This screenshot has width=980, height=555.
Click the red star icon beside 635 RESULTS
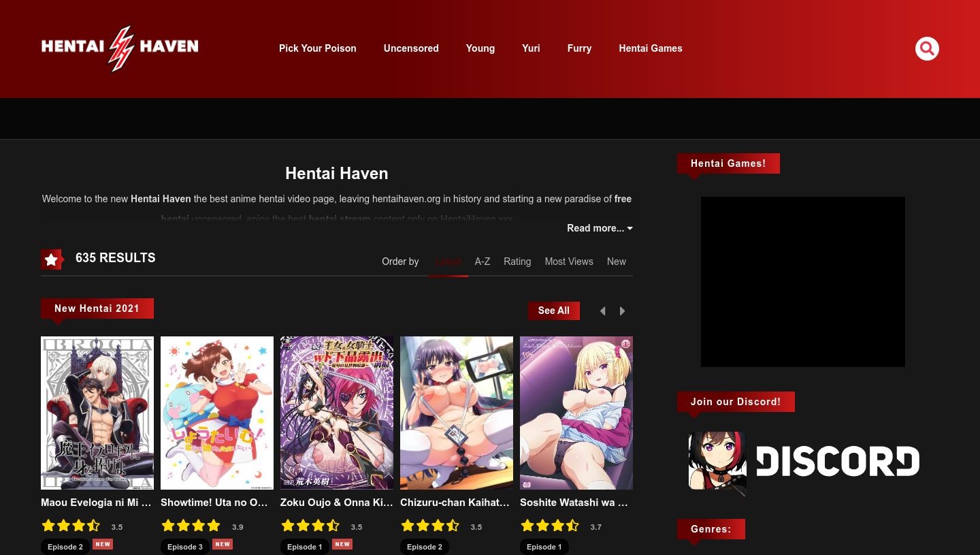[x=52, y=259]
